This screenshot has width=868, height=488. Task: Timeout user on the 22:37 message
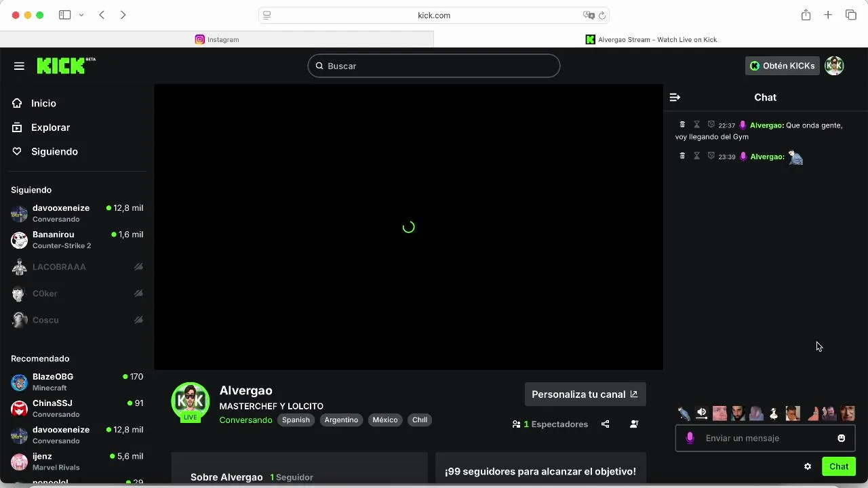tap(696, 125)
